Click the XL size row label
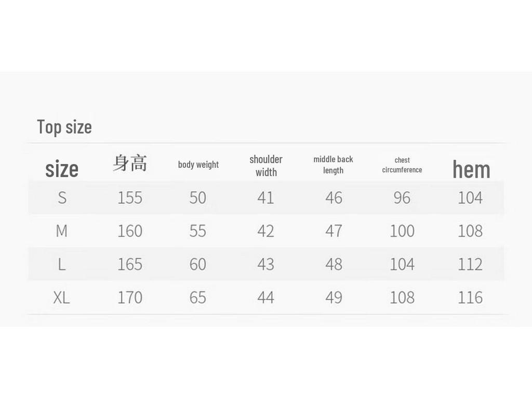 61,298
